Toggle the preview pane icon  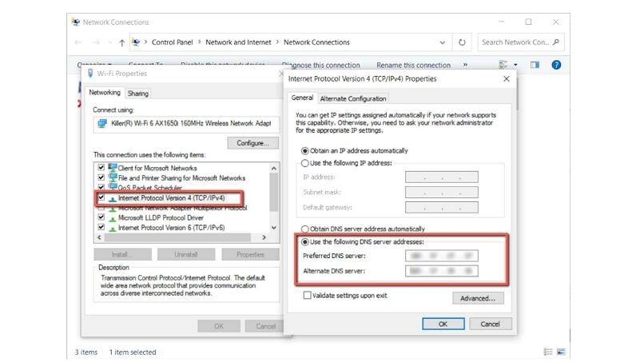coord(535,65)
